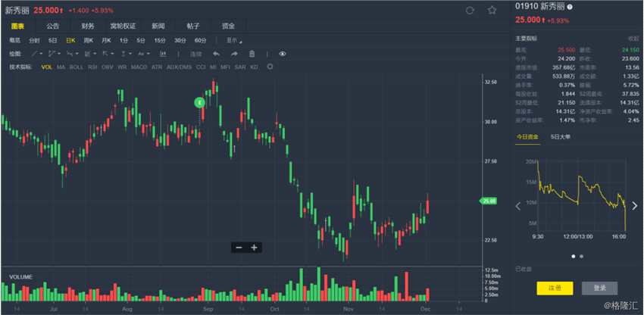Switch to the 图表 tab
This screenshot has width=644, height=315.
point(17,26)
